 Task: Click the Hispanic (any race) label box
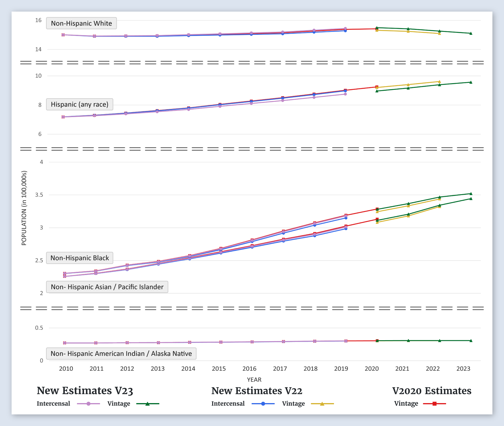[80, 104]
